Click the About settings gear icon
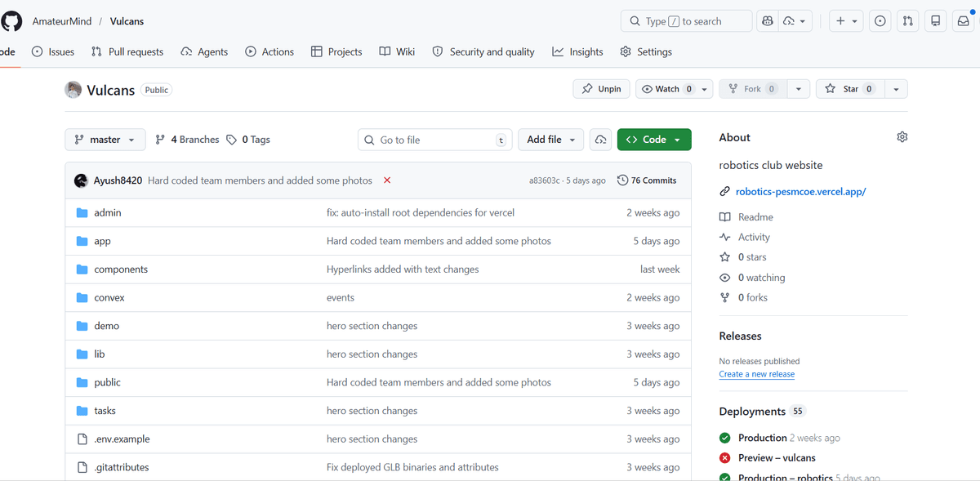The height and width of the screenshot is (481, 980). pos(902,137)
